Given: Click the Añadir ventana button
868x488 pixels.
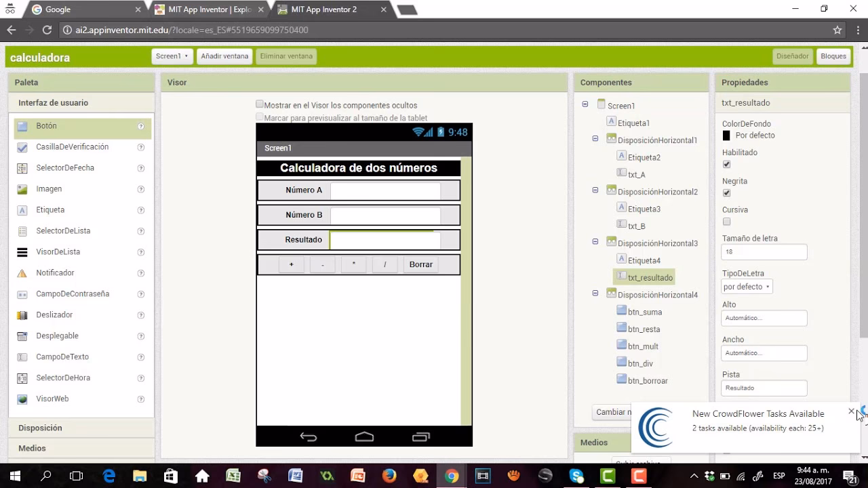Looking at the screenshot, I should [x=224, y=56].
